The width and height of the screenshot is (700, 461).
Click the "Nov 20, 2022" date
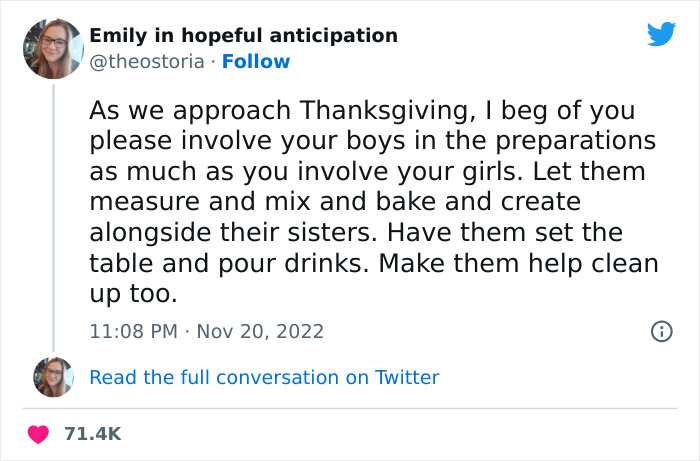[x=260, y=331]
